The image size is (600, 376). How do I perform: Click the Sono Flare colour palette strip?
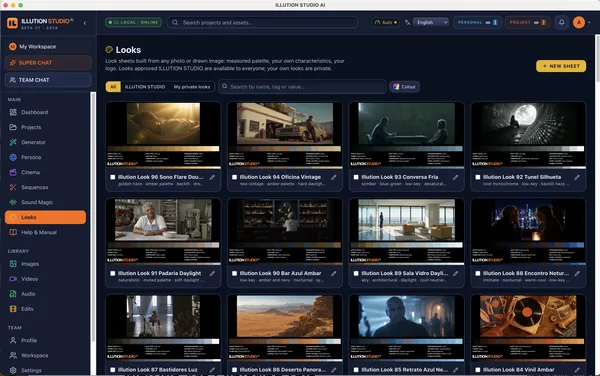163,148
